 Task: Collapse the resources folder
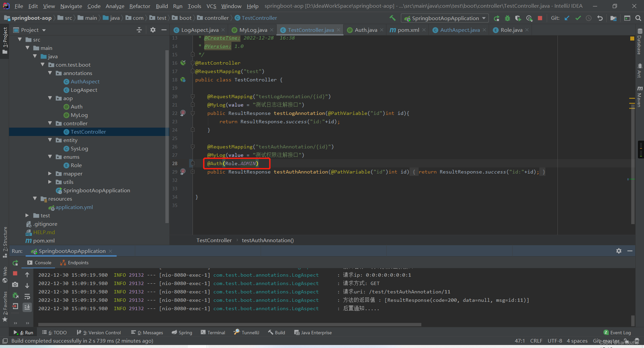pos(35,199)
